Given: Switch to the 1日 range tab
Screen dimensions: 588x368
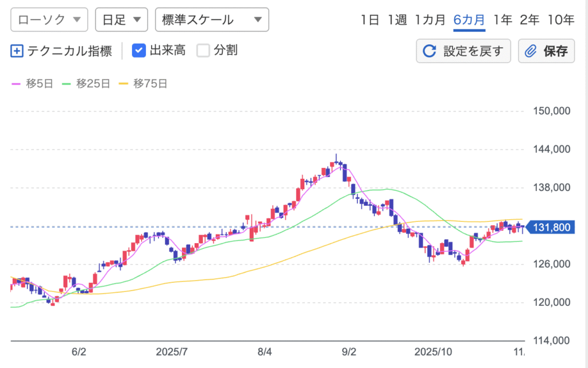Looking at the screenshot, I should pyautogui.click(x=370, y=20).
